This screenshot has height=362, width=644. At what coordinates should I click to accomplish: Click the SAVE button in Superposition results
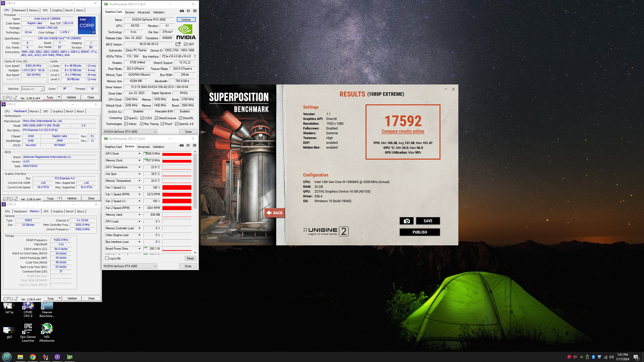tap(428, 221)
